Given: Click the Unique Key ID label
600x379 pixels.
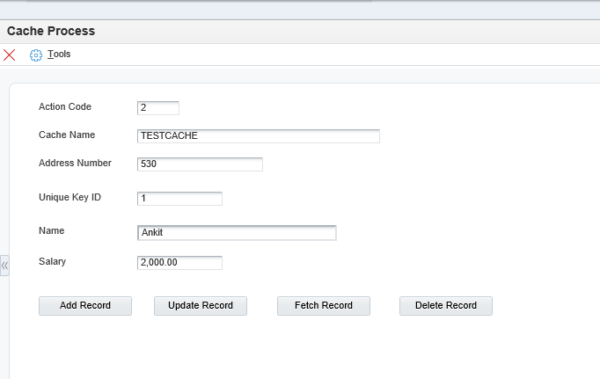Looking at the screenshot, I should (x=70, y=197).
